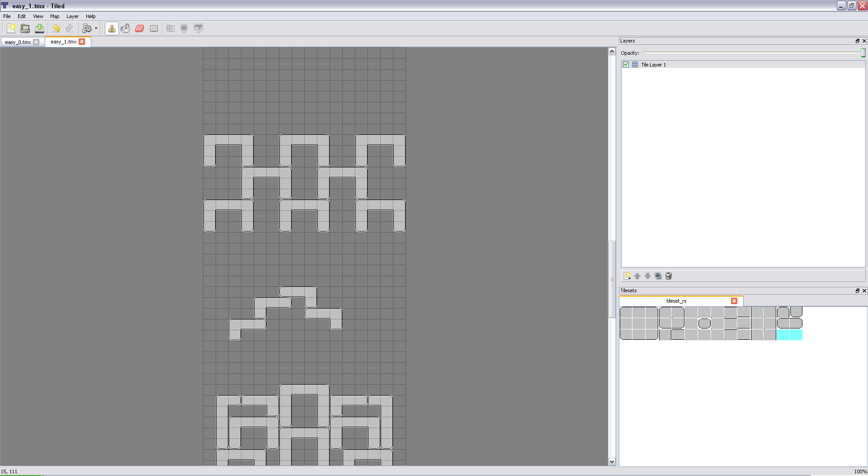The width and height of the screenshot is (868, 476).
Task: Duplicate the layer using the Layers panel icon
Action: point(658,276)
